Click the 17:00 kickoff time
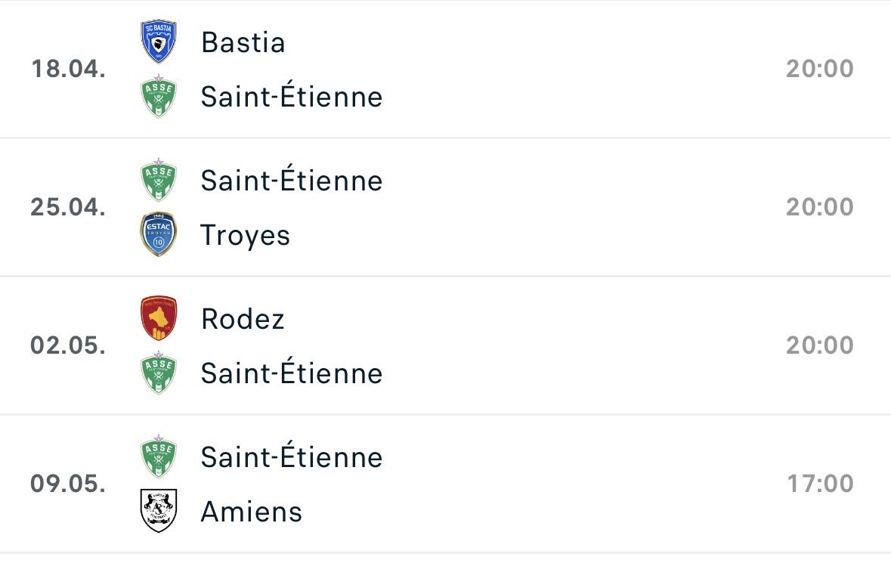891x588 pixels. 820,484
